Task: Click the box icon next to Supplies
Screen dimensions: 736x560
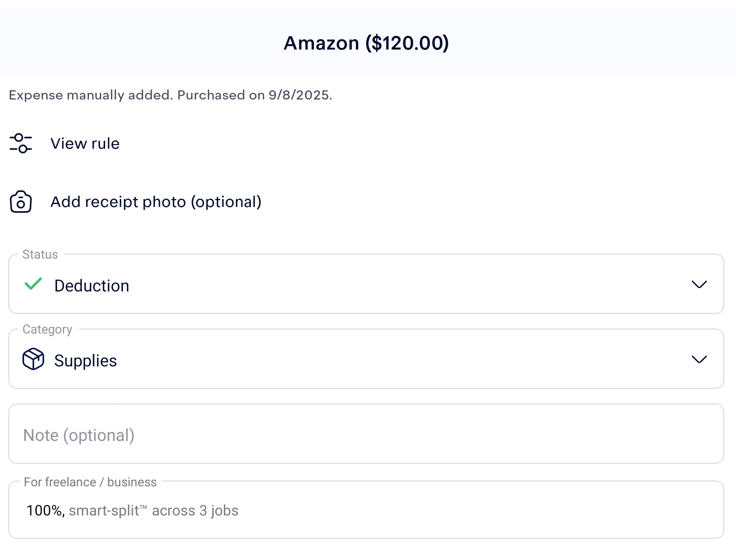Action: [x=33, y=359]
